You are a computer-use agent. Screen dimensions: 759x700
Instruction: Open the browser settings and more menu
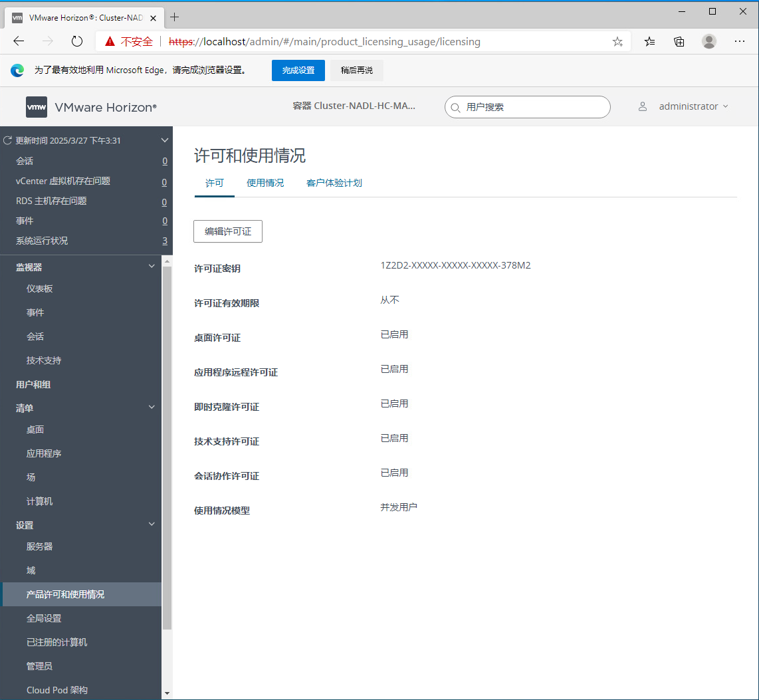coord(740,42)
